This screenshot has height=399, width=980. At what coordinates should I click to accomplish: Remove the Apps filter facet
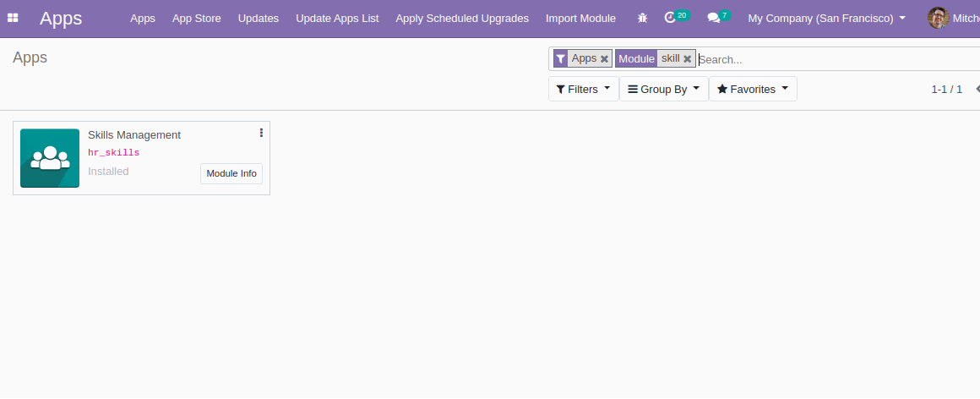[604, 59]
